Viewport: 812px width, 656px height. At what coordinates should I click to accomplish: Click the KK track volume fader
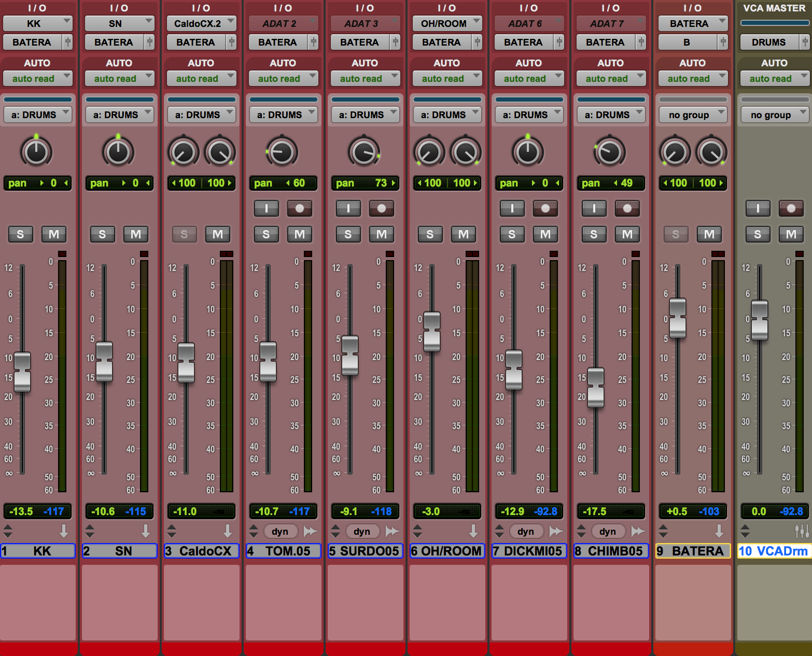pos(22,372)
